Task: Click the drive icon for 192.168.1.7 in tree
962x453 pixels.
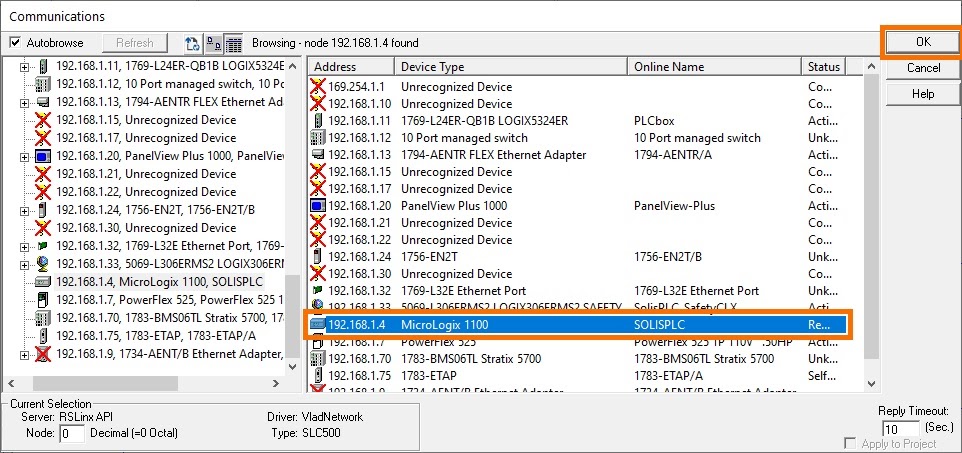Action: [43, 300]
